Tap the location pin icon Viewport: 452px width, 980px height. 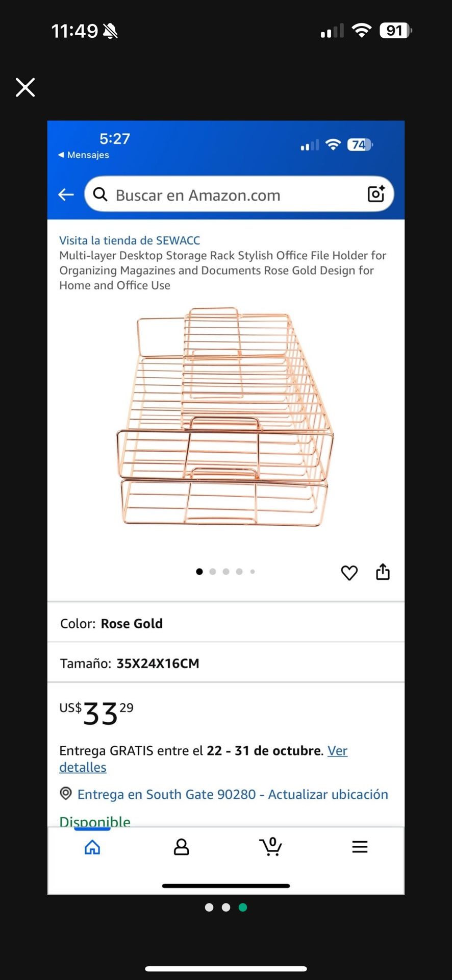(66, 794)
